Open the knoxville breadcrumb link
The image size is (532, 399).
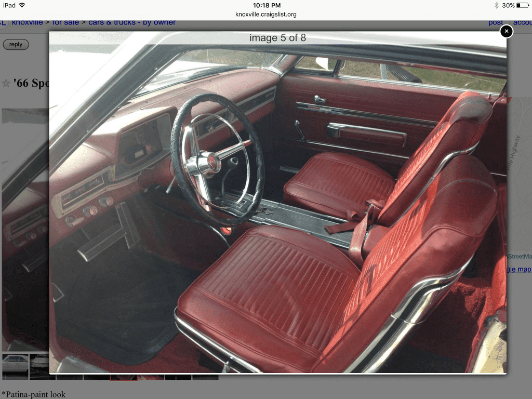pos(27,22)
